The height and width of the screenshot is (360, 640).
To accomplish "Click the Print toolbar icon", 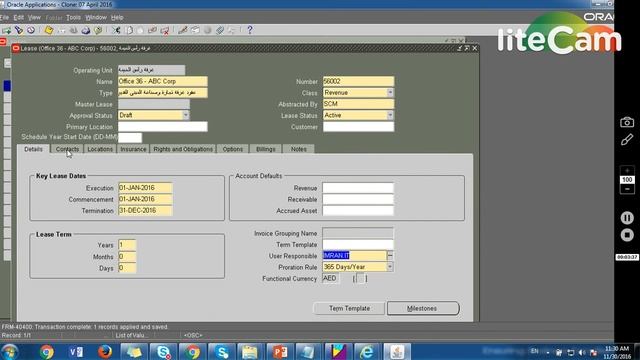I will (x=86, y=31).
